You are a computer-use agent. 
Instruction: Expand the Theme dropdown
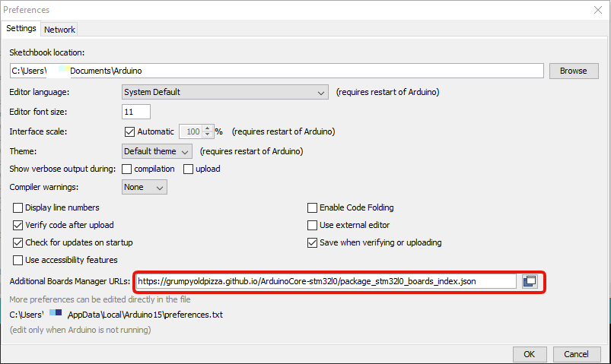[x=158, y=150]
